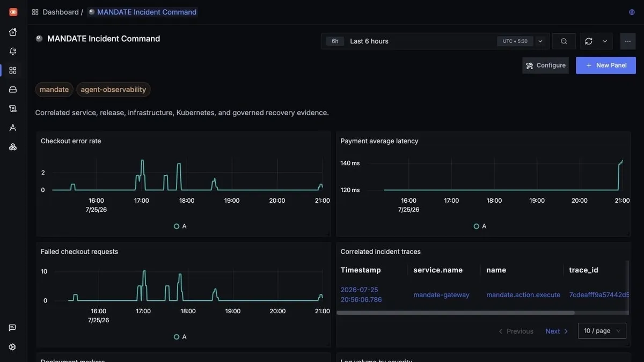Open the three-dots more options menu
The height and width of the screenshot is (362, 644).
[628, 41]
